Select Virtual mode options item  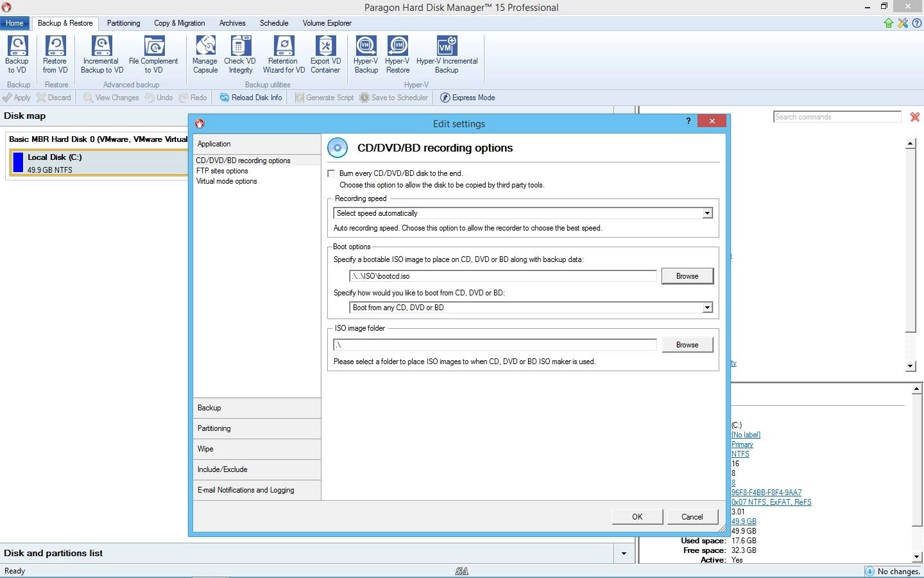click(x=227, y=181)
